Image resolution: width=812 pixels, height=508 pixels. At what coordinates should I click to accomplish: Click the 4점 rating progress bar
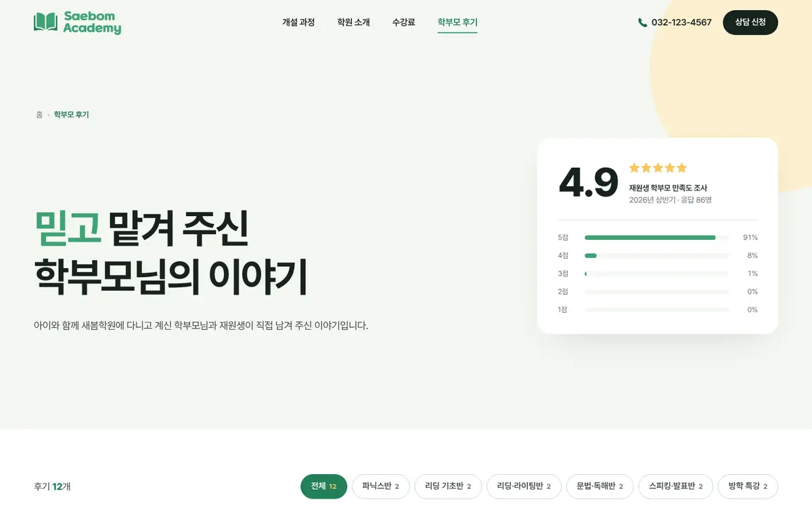[656, 255]
